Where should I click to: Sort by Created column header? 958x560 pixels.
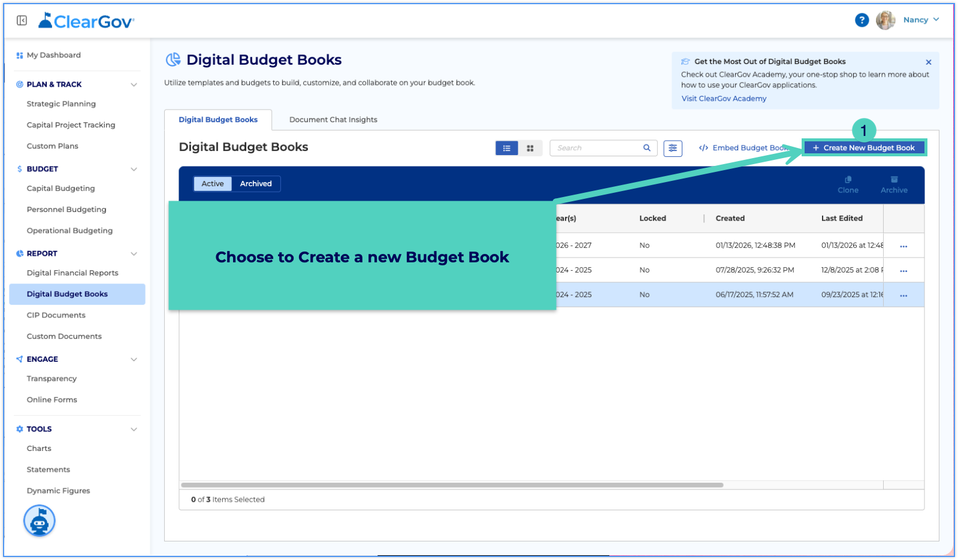(x=730, y=219)
